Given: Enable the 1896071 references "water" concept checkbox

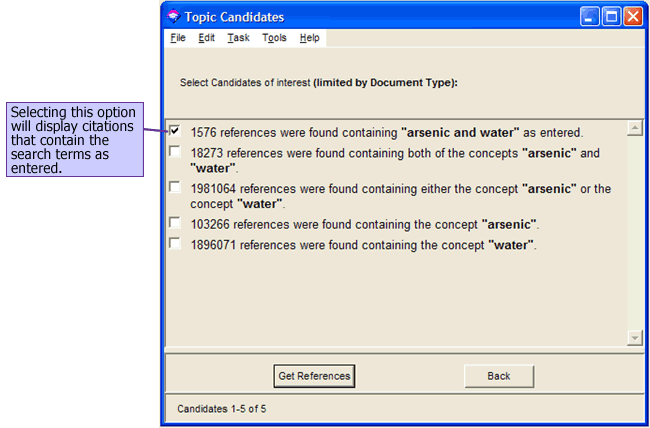Looking at the screenshot, I should [175, 244].
